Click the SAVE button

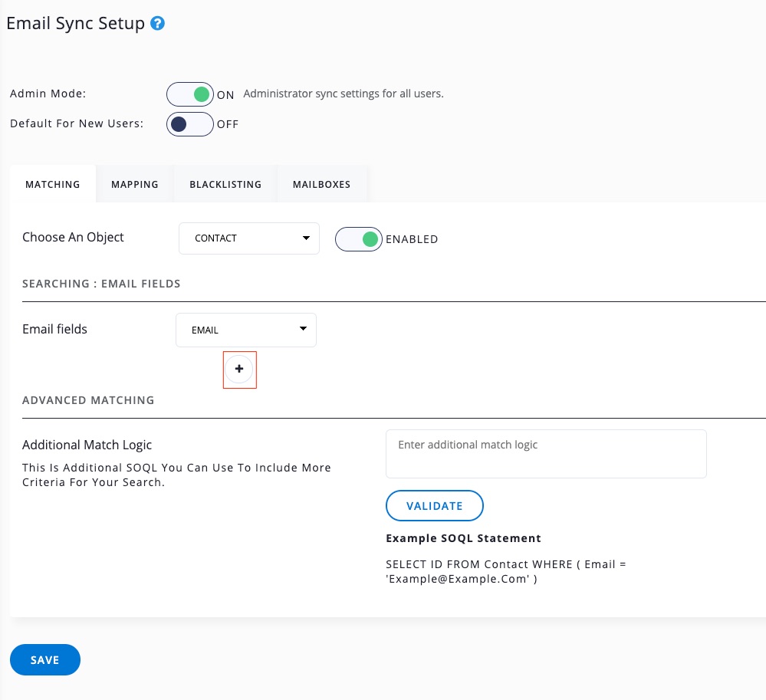tap(45, 660)
